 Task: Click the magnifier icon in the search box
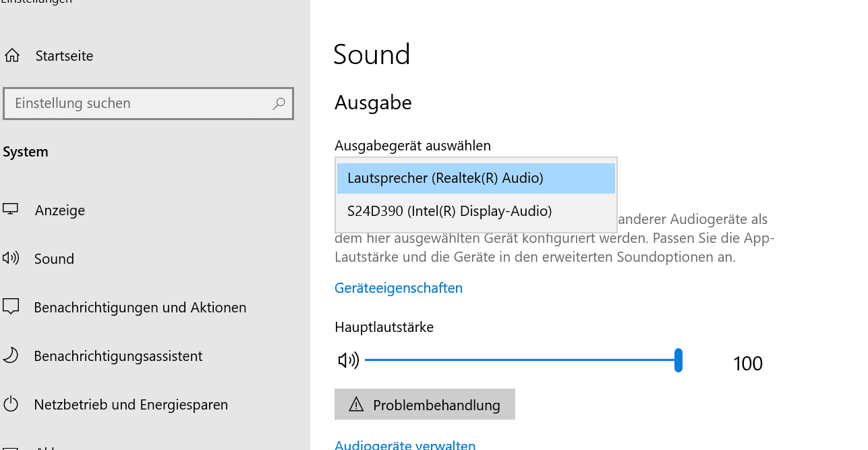coord(279,103)
